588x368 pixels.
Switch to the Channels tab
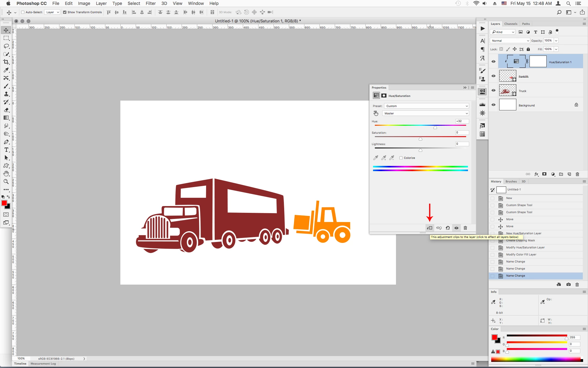[x=511, y=24]
